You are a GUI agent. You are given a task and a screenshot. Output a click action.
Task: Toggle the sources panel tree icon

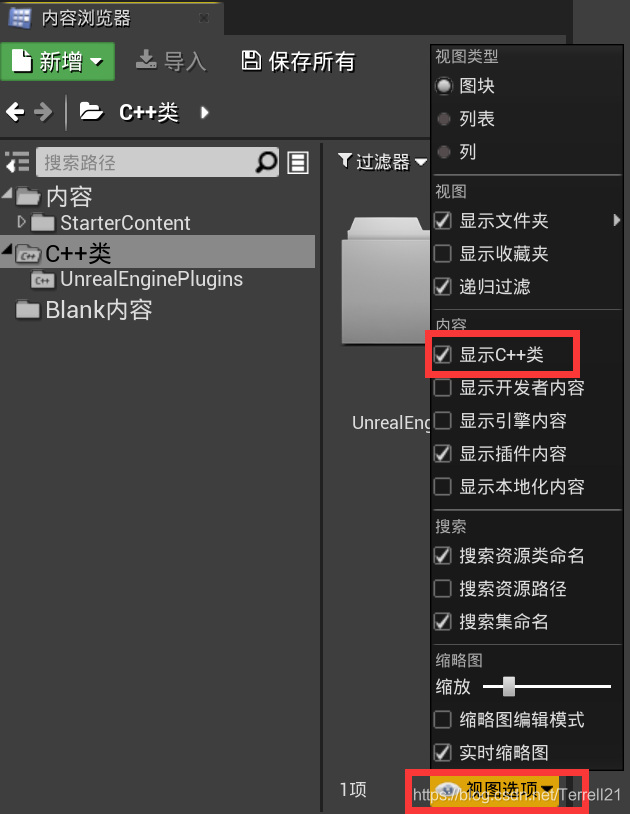(x=17, y=162)
